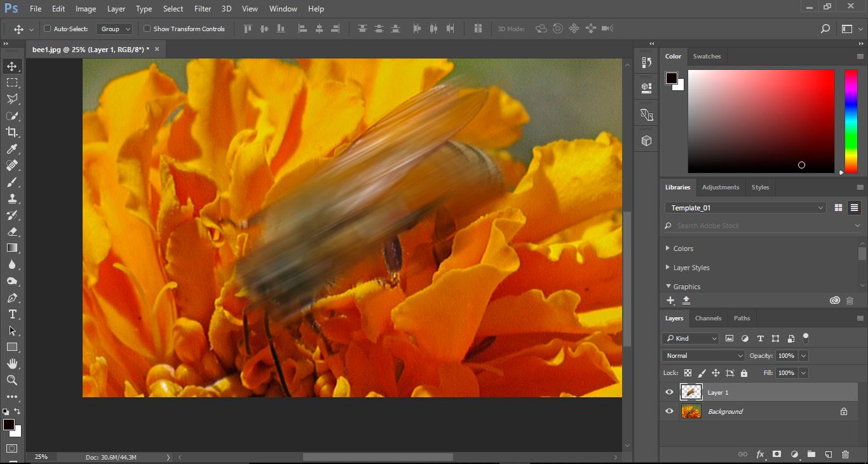Select the Eyedropper tool
The image size is (868, 464).
coord(12,149)
